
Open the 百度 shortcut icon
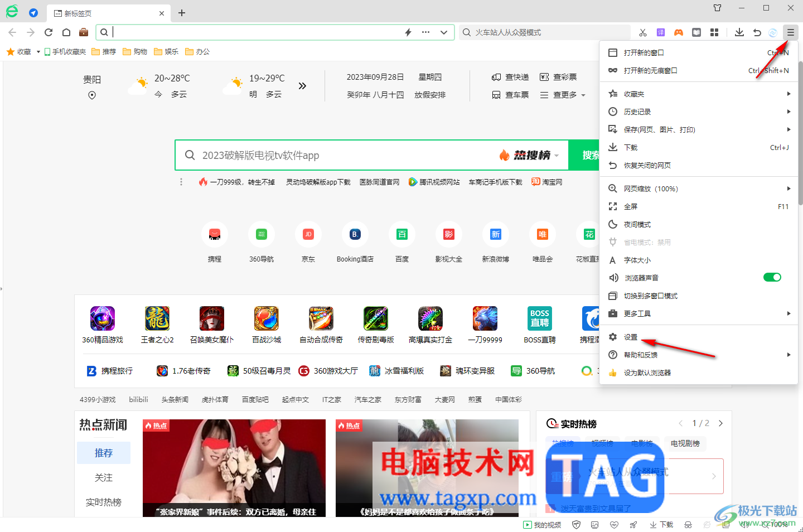pyautogui.click(x=402, y=235)
